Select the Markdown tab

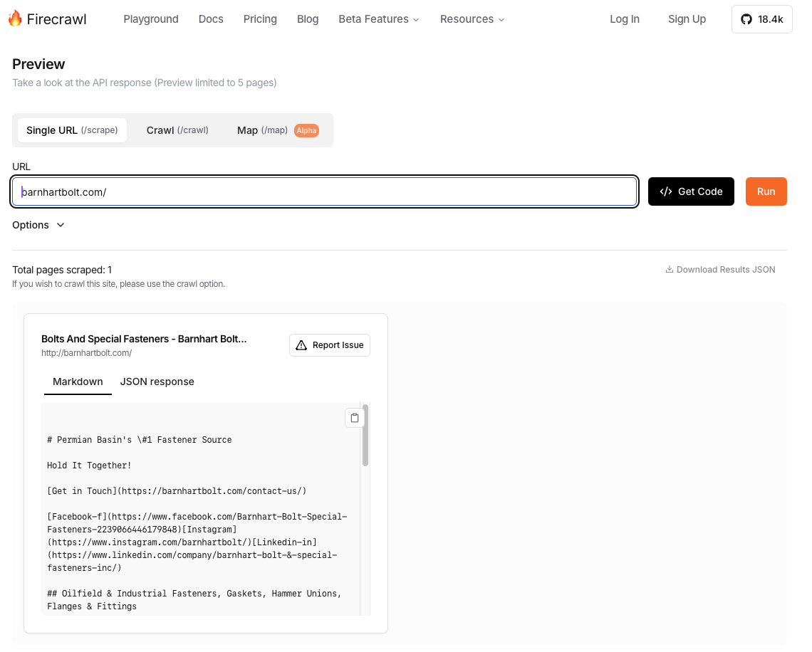(78, 382)
